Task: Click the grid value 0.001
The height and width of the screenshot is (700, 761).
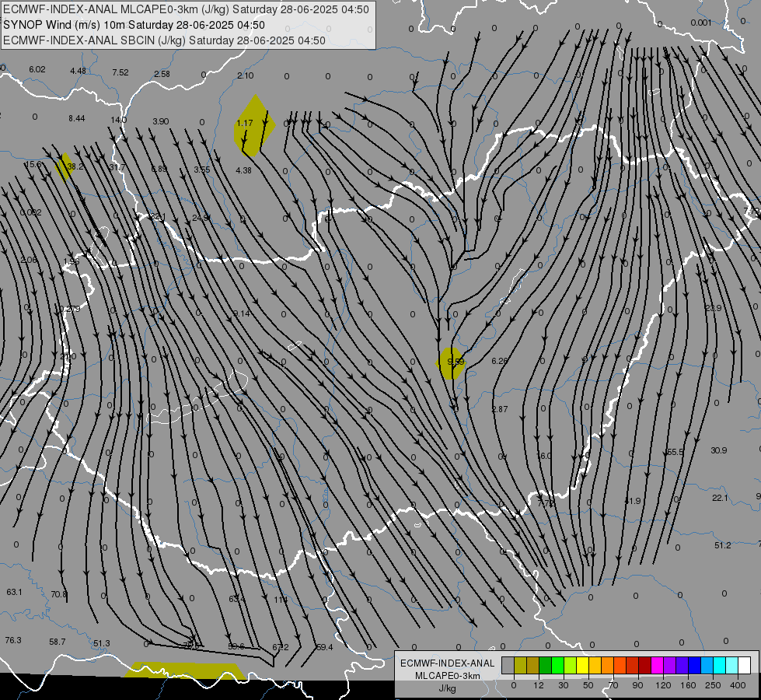Action: [701, 23]
